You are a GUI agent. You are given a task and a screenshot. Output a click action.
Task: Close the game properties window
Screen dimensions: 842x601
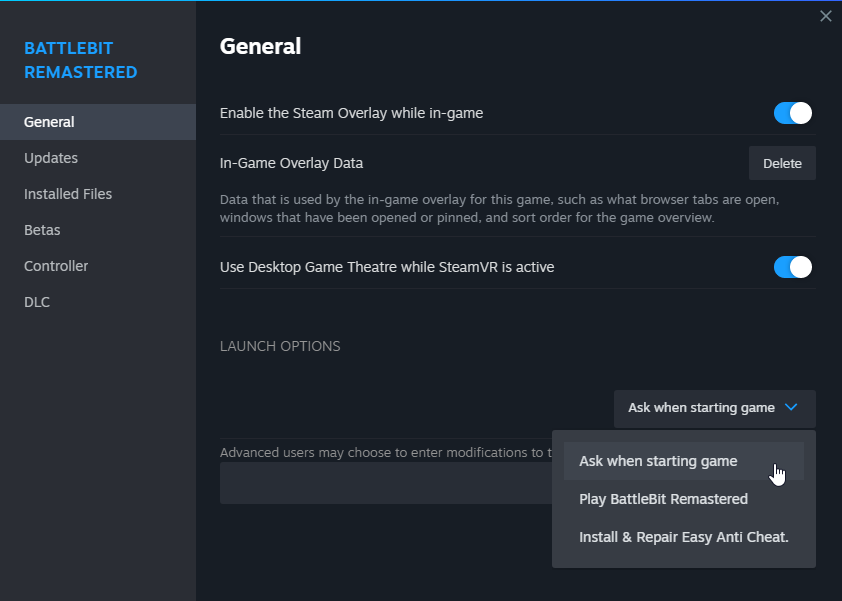[825, 16]
